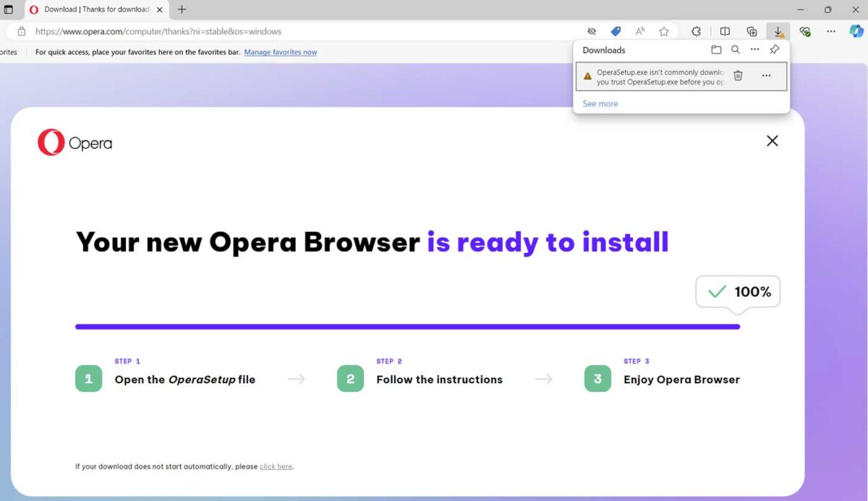The image size is (868, 501).
Task: Select the Download Opera tab
Action: pyautogui.click(x=94, y=9)
